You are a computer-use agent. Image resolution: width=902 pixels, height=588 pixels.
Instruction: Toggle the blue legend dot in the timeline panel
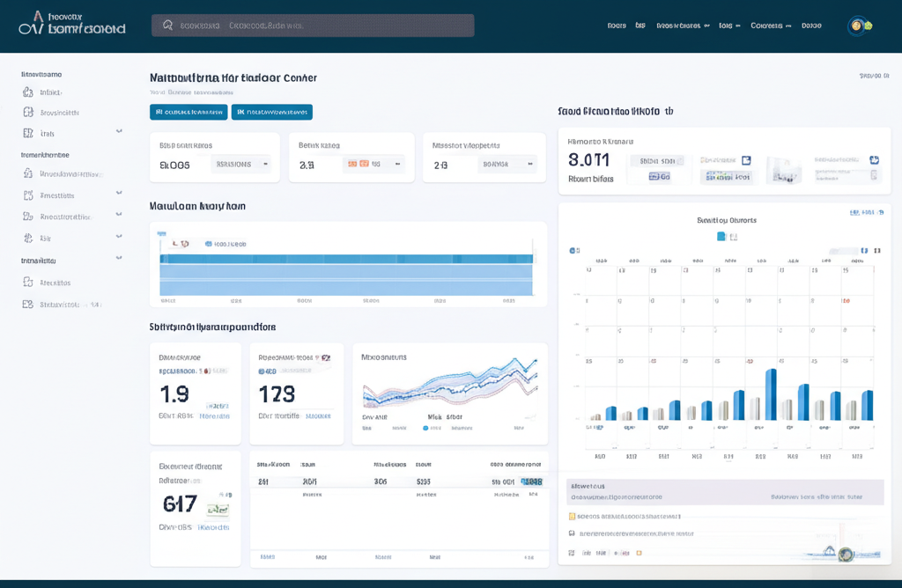click(208, 244)
